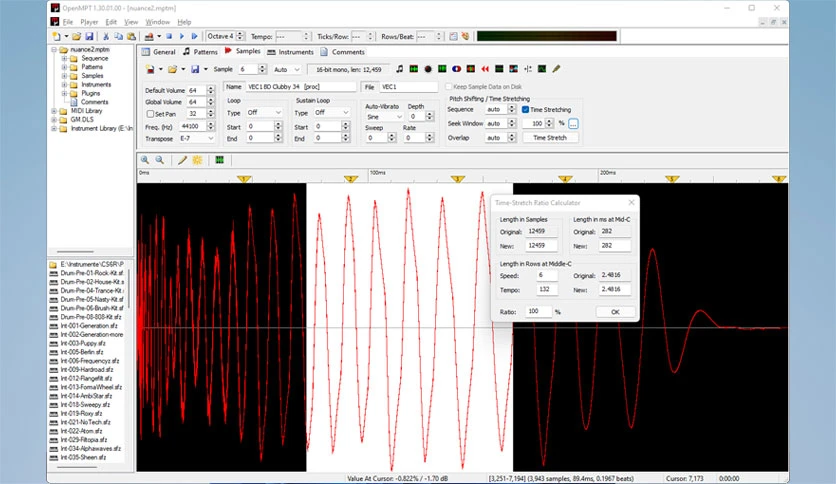836x484 pixels.
Task: Click the Zoom out magnifier in waveform toolbar
Action: tap(159, 160)
